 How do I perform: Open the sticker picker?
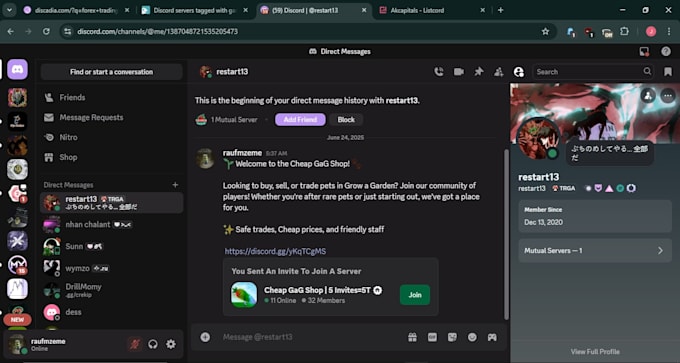pyautogui.click(x=452, y=337)
